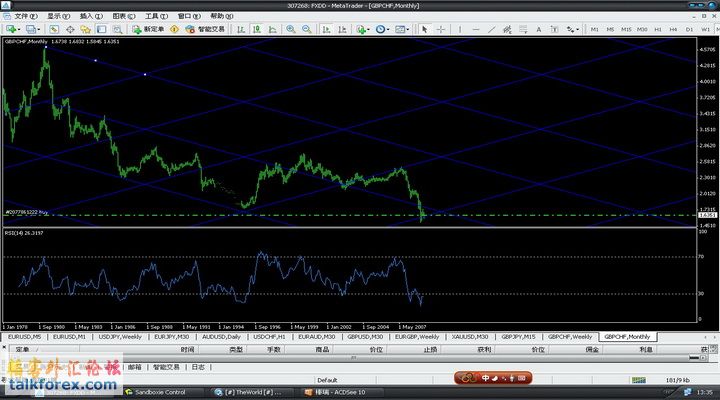Switch to the GBPCHF,Weekly chart tab
Image resolution: width=720 pixels, height=400 pixels.
570,337
